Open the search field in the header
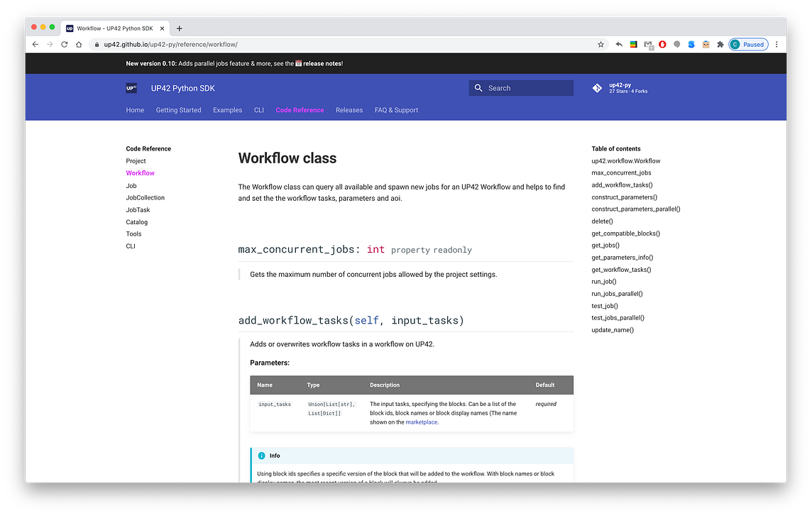The width and height of the screenshot is (812, 516). pyautogui.click(x=520, y=87)
